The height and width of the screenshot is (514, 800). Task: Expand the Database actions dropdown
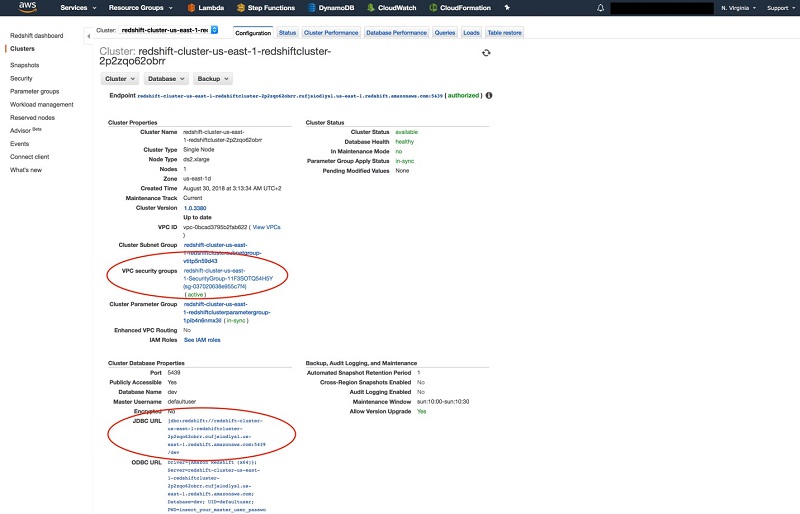point(166,79)
